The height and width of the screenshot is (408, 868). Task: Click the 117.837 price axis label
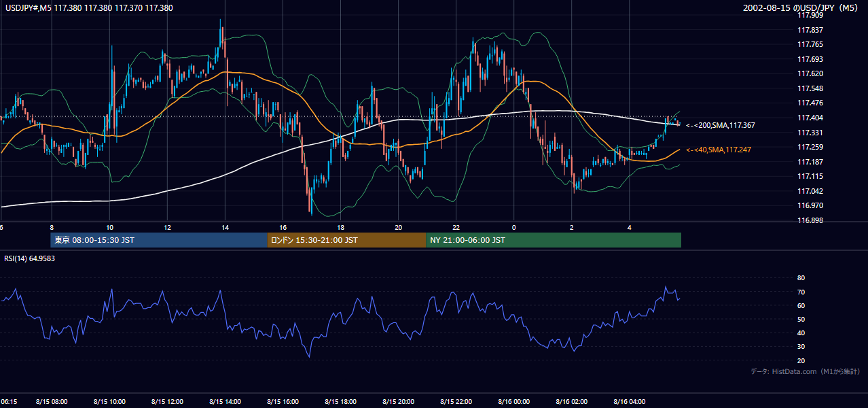click(810, 30)
